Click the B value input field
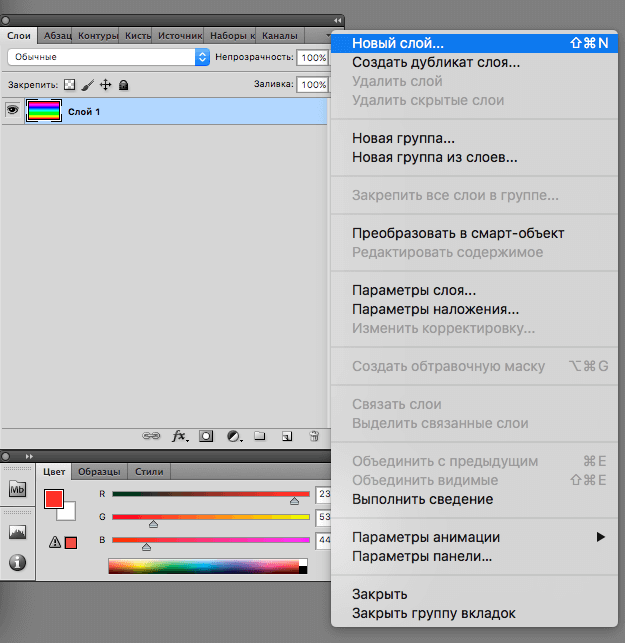The image size is (625, 643). (x=323, y=540)
